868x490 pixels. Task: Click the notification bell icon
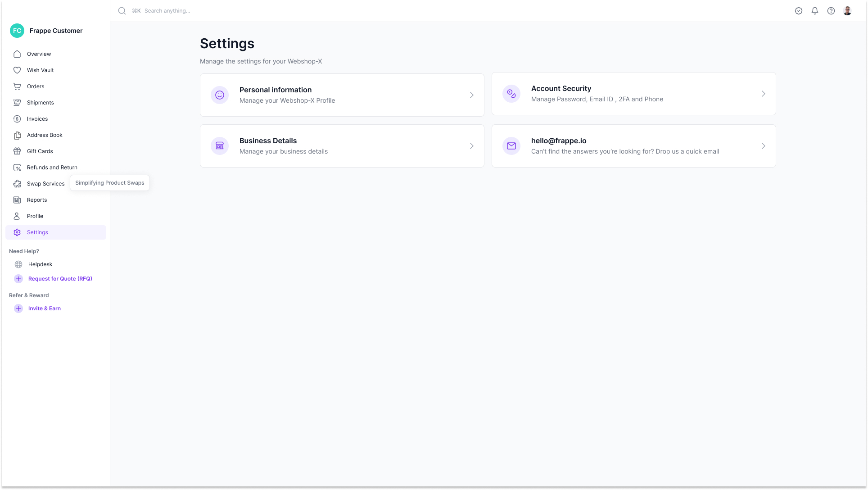[815, 11]
